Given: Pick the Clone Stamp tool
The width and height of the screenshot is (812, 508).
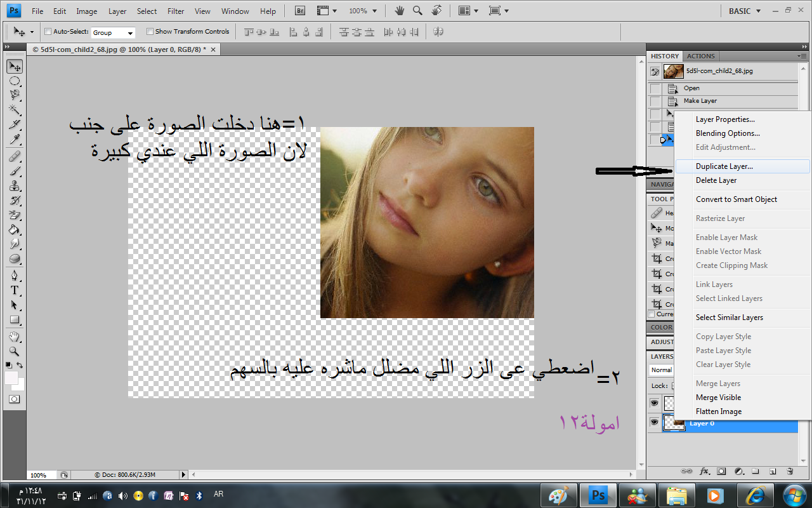Looking at the screenshot, I should (15, 185).
